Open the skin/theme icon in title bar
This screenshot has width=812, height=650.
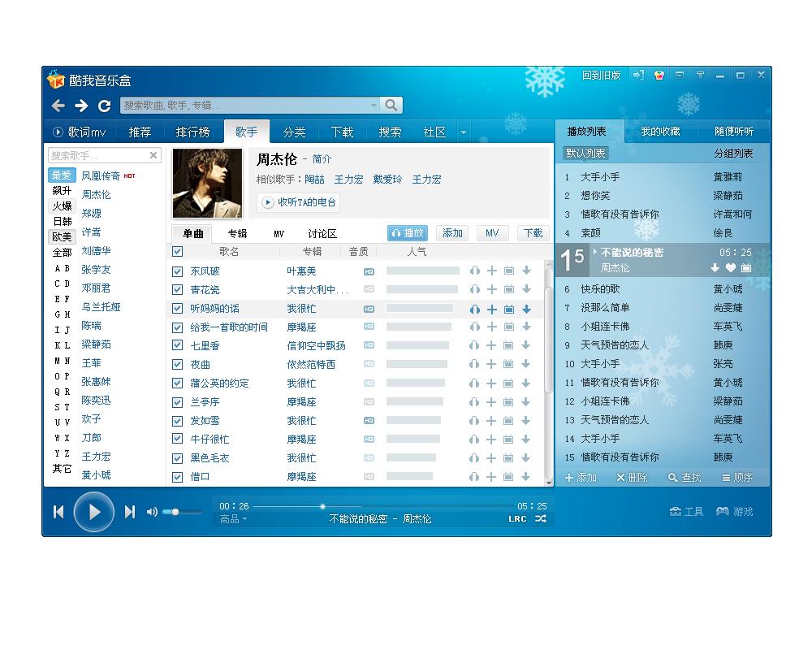tap(659, 76)
